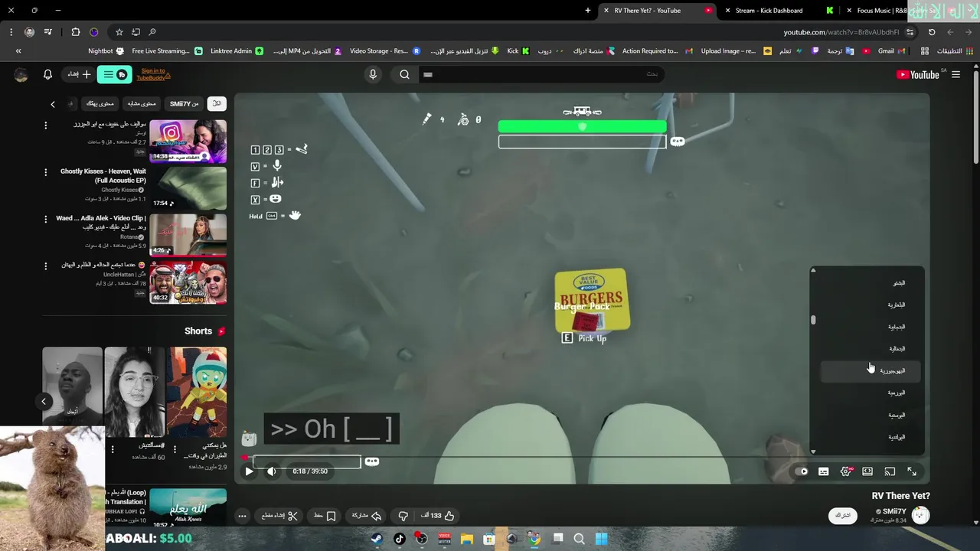
Task: Open the TubeBuddy menu button
Action: pyautogui.click(x=115, y=74)
